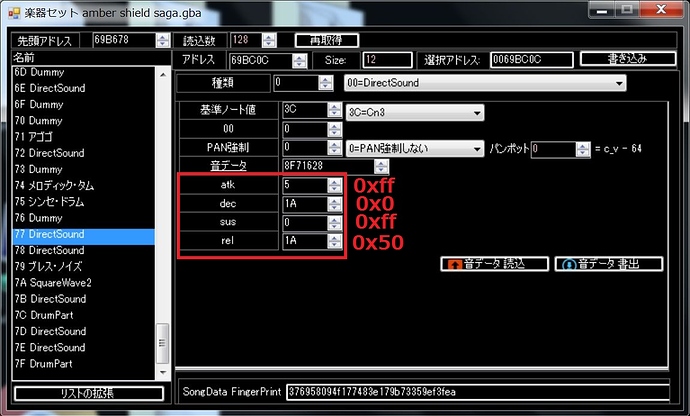690x416 pixels.
Task: Click the 再取得 reload button
Action: pos(327,40)
